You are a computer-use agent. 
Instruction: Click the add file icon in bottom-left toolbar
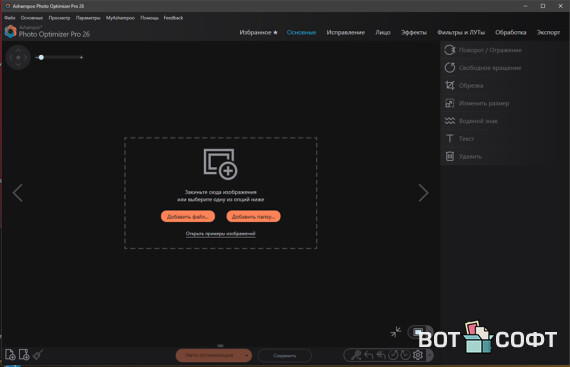point(10,354)
